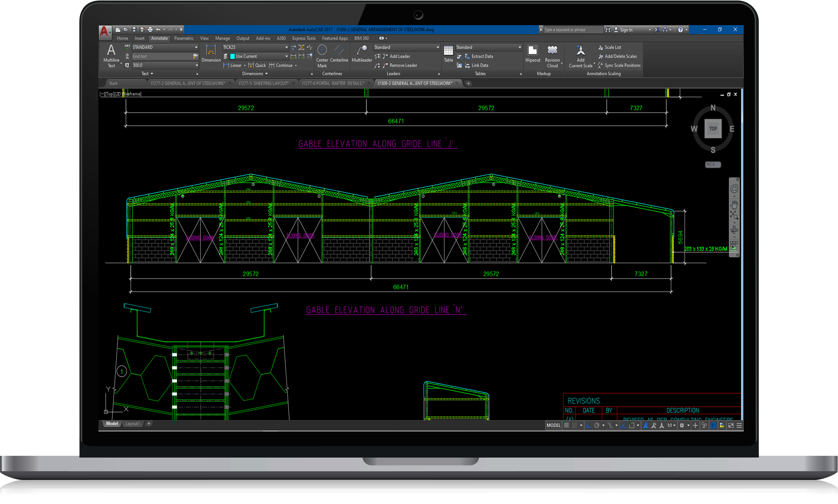Click the Dimension Break icon

pyautogui.click(x=293, y=47)
